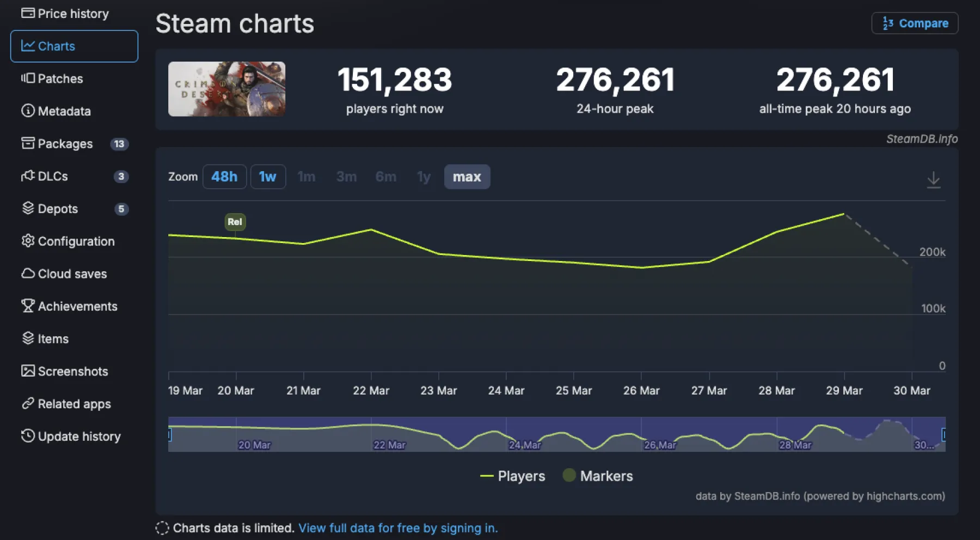Click the Depots stack icon
The image size is (980, 540).
point(28,208)
